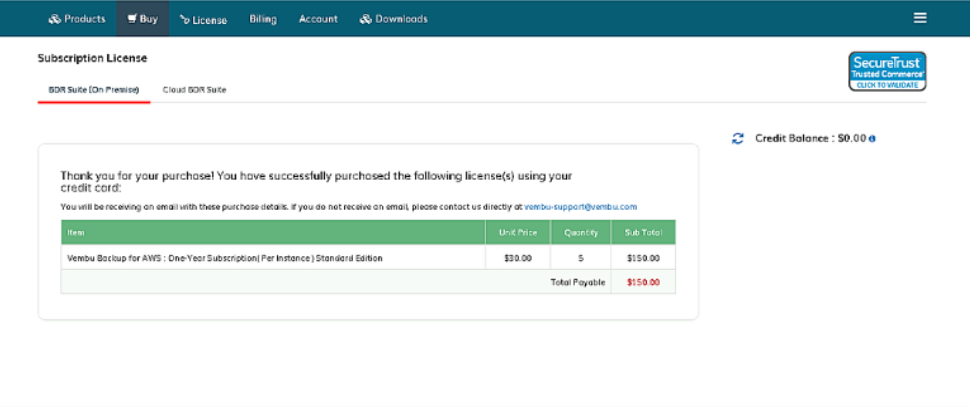Image resolution: width=970 pixels, height=407 pixels.
Task: Open the Downloads menu
Action: 393,19
